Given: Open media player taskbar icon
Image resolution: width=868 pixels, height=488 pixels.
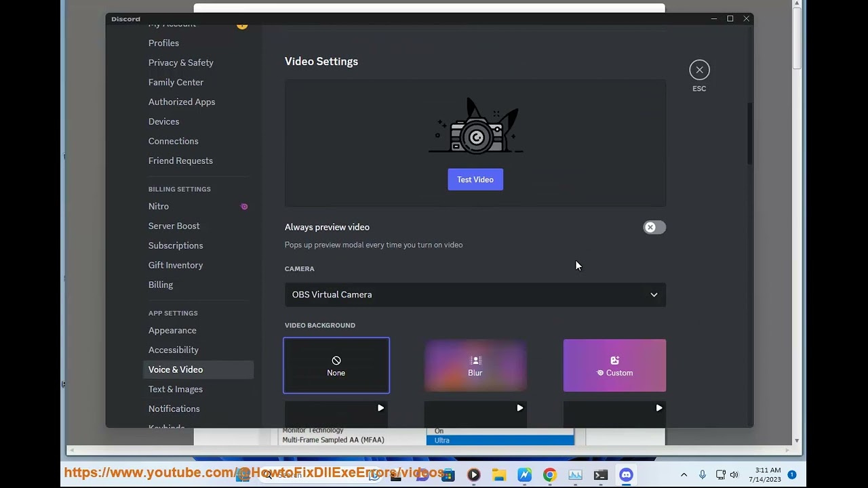Looking at the screenshot, I should [x=473, y=475].
